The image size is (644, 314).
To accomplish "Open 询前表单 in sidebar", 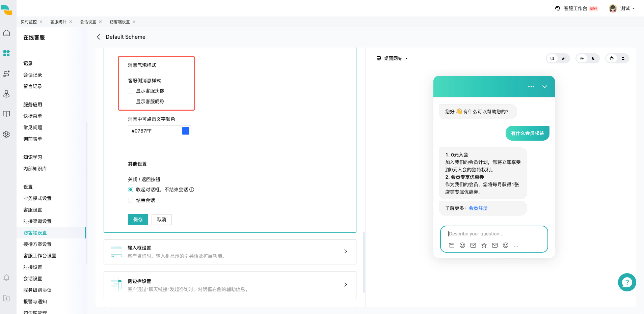I will [33, 139].
